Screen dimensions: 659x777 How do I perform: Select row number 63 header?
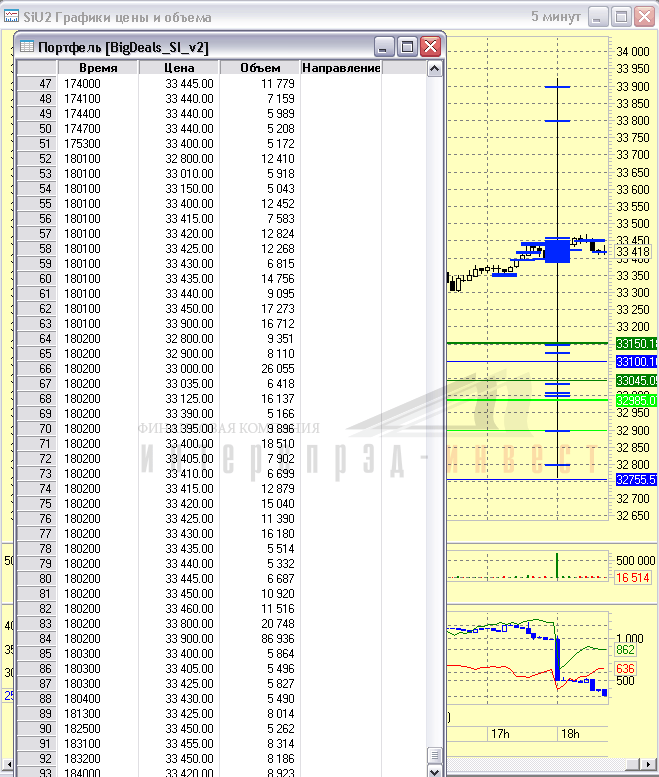(37, 324)
